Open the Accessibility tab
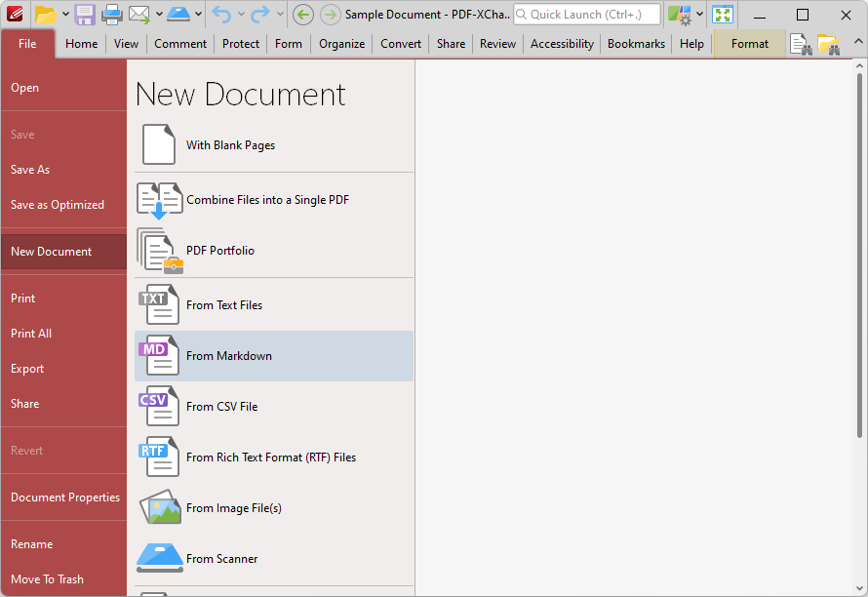The height and width of the screenshot is (597, 868). 562,44
